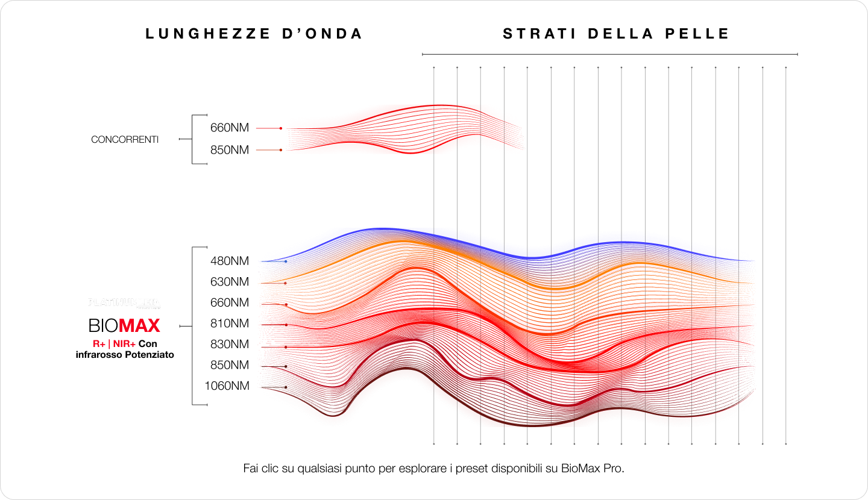
Task: Click the top endpoint of the leftmost gridline
Action: tap(434, 67)
